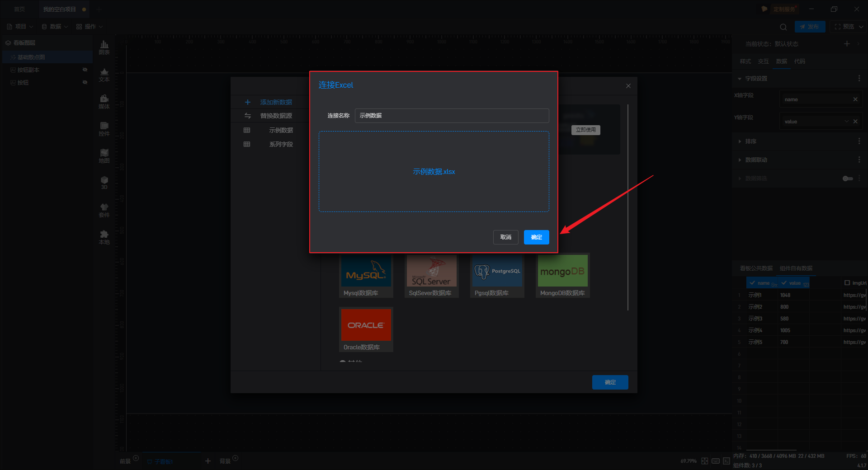Open the dropdown arrow beside 预览
The height and width of the screenshot is (470, 868).
861,27
